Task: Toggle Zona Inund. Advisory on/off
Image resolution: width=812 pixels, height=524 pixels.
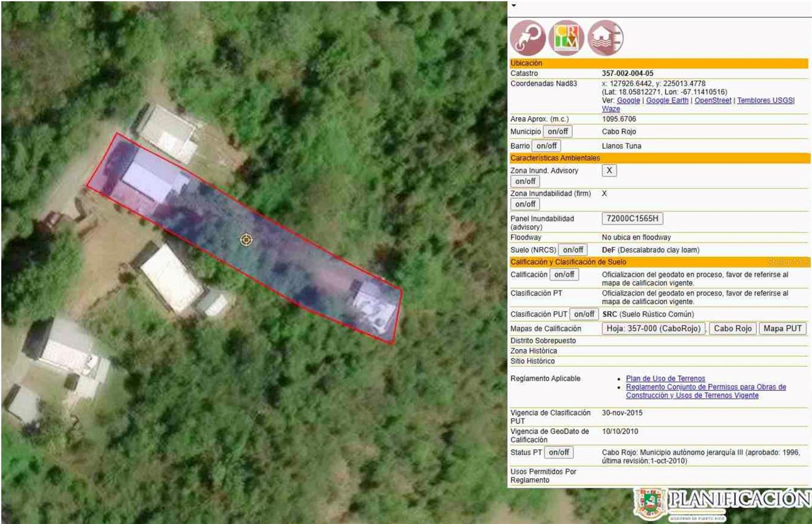Action: tap(525, 181)
